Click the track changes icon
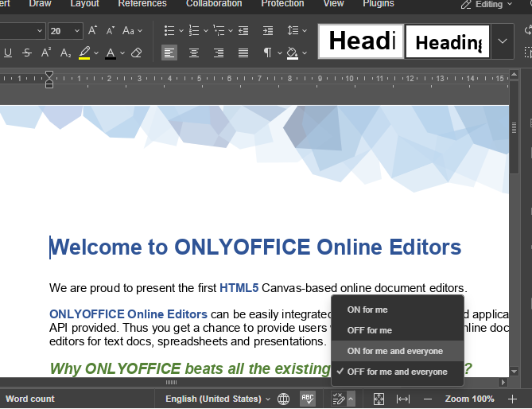The width and height of the screenshot is (532, 409). (338, 399)
